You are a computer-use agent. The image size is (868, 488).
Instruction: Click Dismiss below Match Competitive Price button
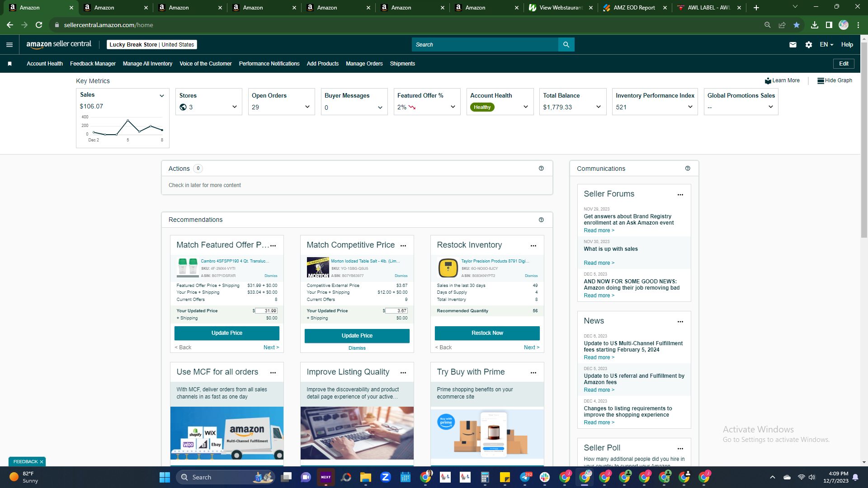[x=357, y=348]
